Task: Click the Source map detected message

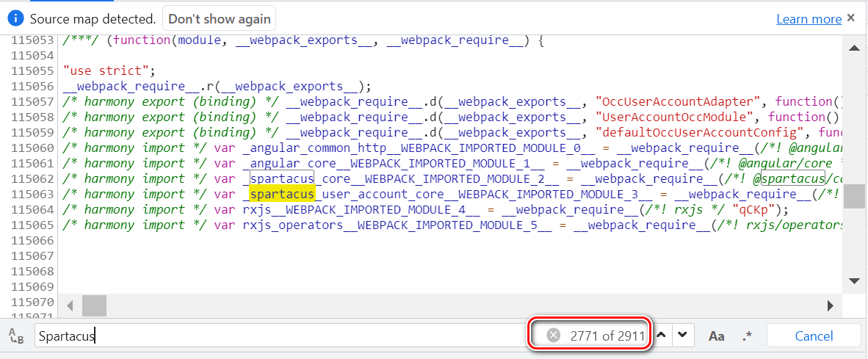Action: click(x=93, y=19)
